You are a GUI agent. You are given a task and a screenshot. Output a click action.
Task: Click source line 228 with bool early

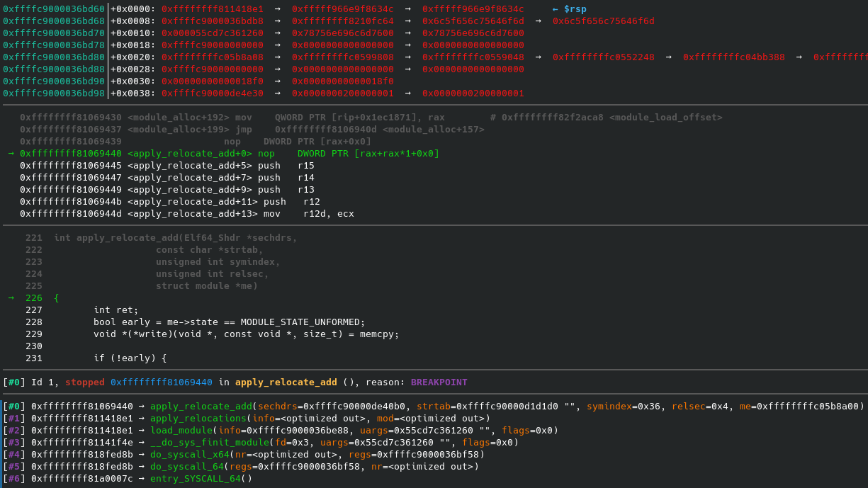pos(229,322)
